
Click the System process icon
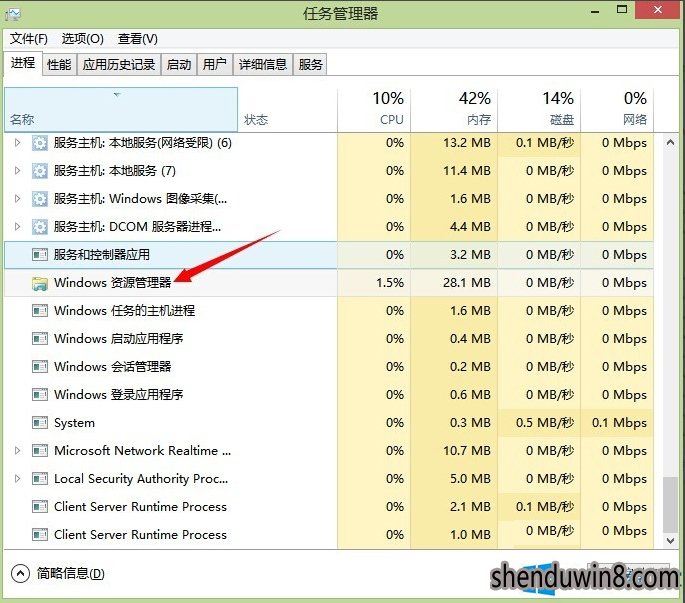pos(40,423)
